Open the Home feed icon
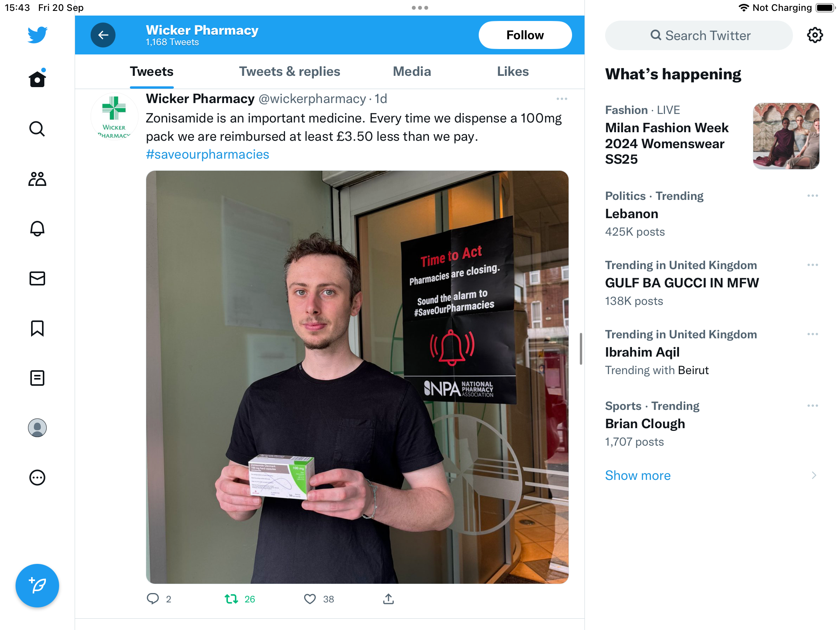The image size is (840, 630). tap(37, 79)
